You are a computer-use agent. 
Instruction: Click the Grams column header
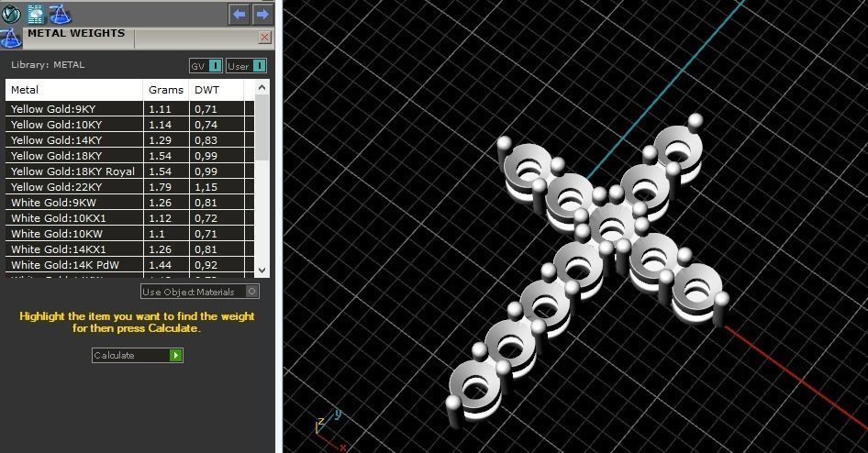[x=166, y=90]
